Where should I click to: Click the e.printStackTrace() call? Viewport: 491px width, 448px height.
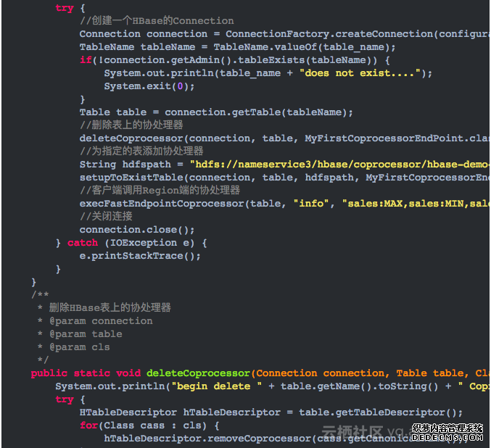click(x=140, y=256)
